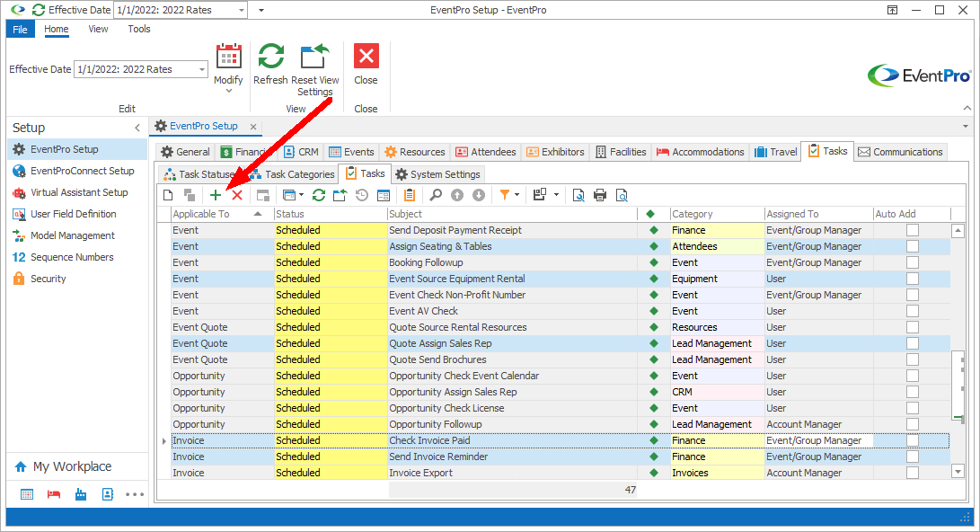Click the Copy record icon in grid toolbar

[190, 195]
